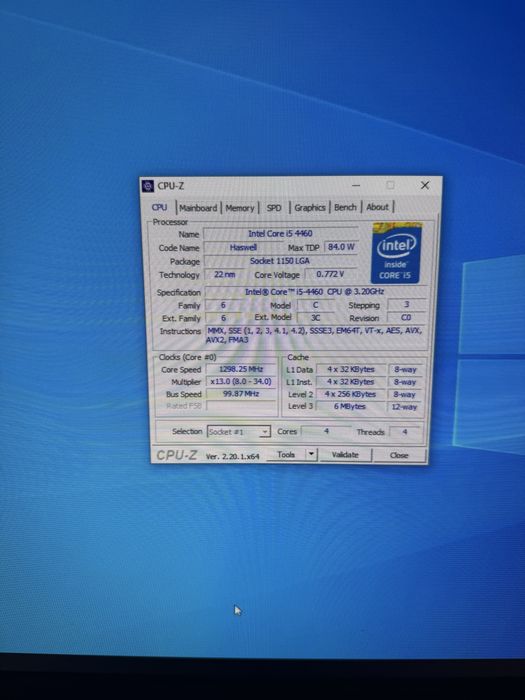Click the Level 3 '12-way' associativity field
525x700 pixels.
point(404,407)
